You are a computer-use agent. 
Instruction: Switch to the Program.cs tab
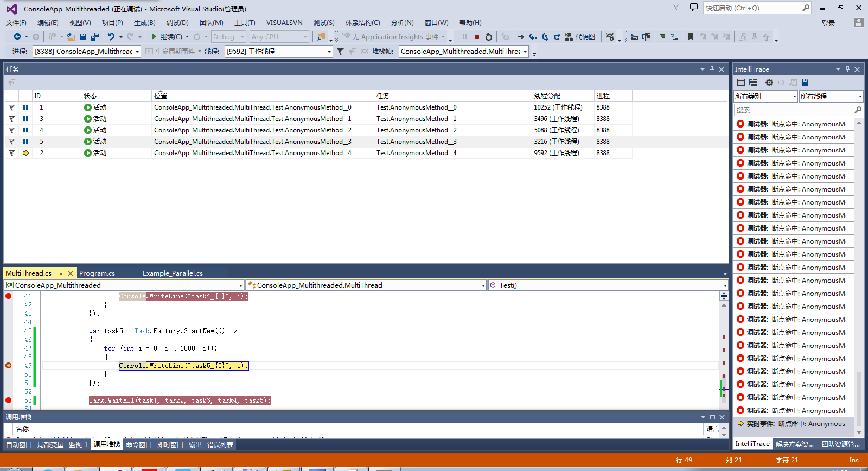[x=97, y=273]
